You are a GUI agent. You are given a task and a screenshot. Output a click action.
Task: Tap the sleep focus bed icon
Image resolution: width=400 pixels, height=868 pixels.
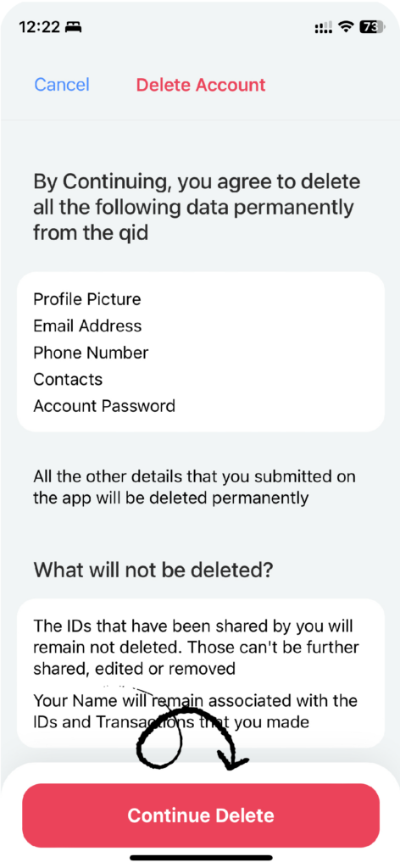click(73, 26)
